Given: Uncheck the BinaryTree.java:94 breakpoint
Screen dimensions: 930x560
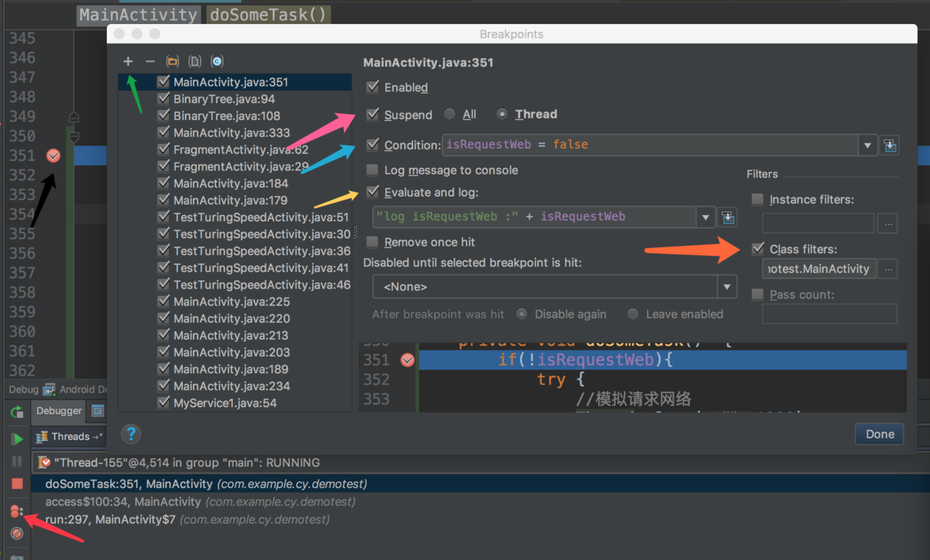Looking at the screenshot, I should tap(163, 98).
